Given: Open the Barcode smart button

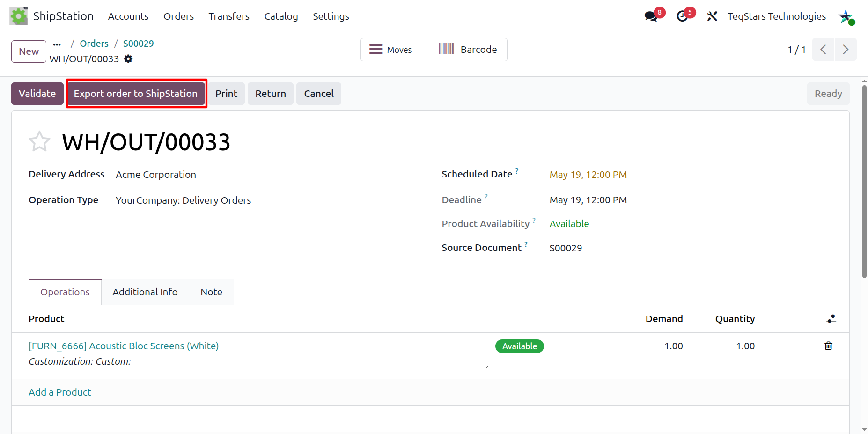Looking at the screenshot, I should (x=471, y=50).
